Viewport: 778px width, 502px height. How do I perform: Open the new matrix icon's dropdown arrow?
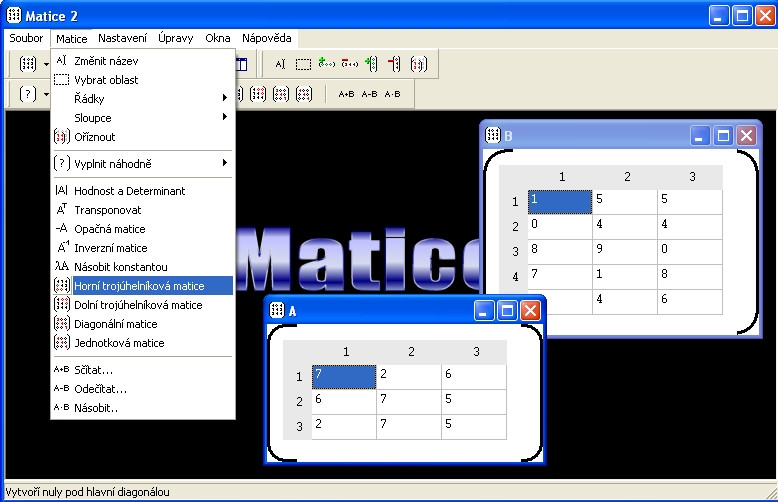(46, 64)
